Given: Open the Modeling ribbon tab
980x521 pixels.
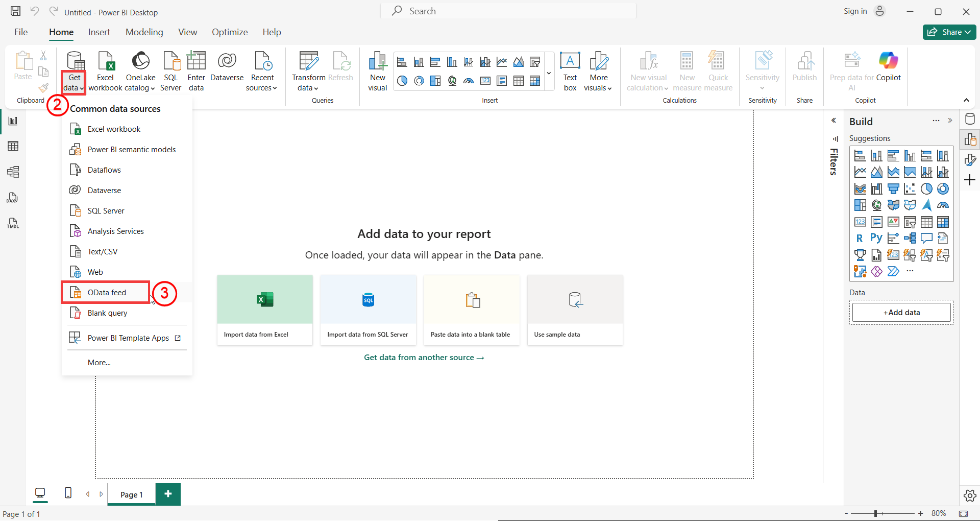Looking at the screenshot, I should (x=144, y=32).
